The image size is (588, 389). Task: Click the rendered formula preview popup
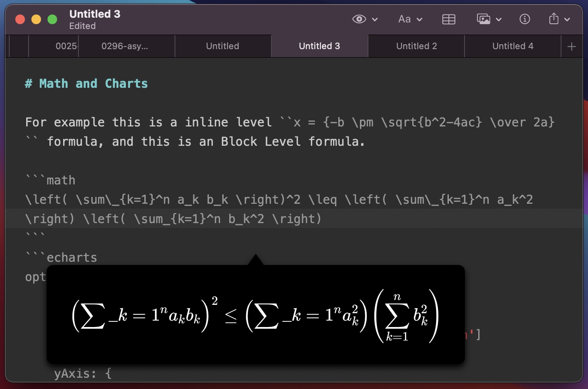256,315
